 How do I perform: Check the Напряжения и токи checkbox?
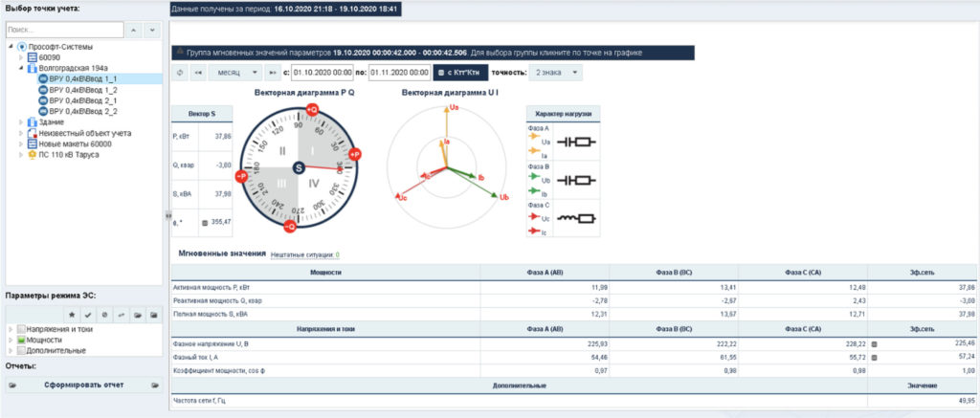point(21,329)
